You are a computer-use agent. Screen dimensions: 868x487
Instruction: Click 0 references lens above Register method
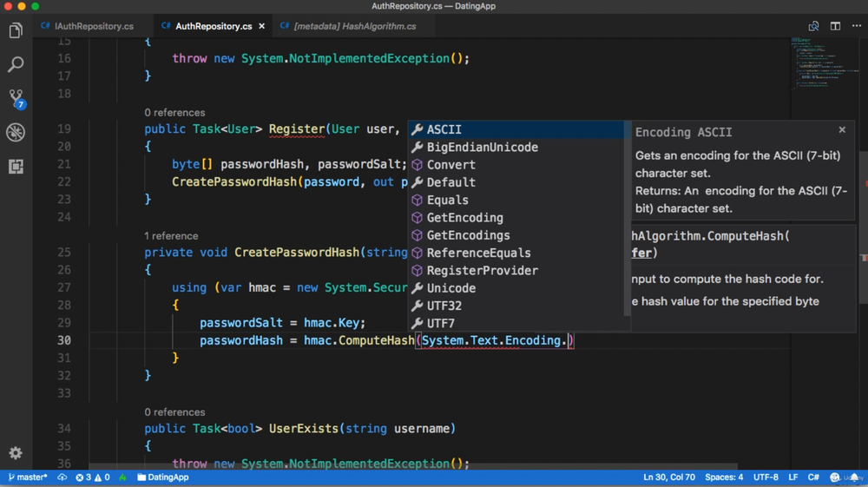[174, 112]
